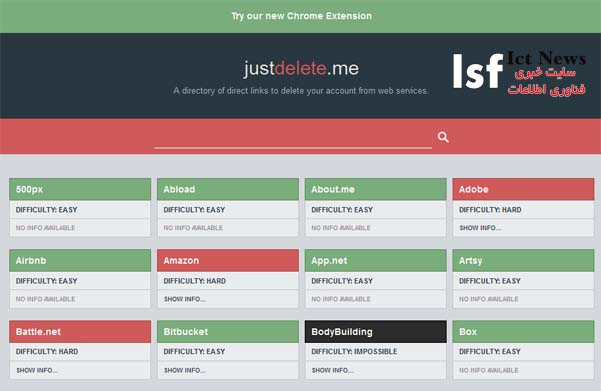Click the site tagline about deleting accounts

[301, 91]
